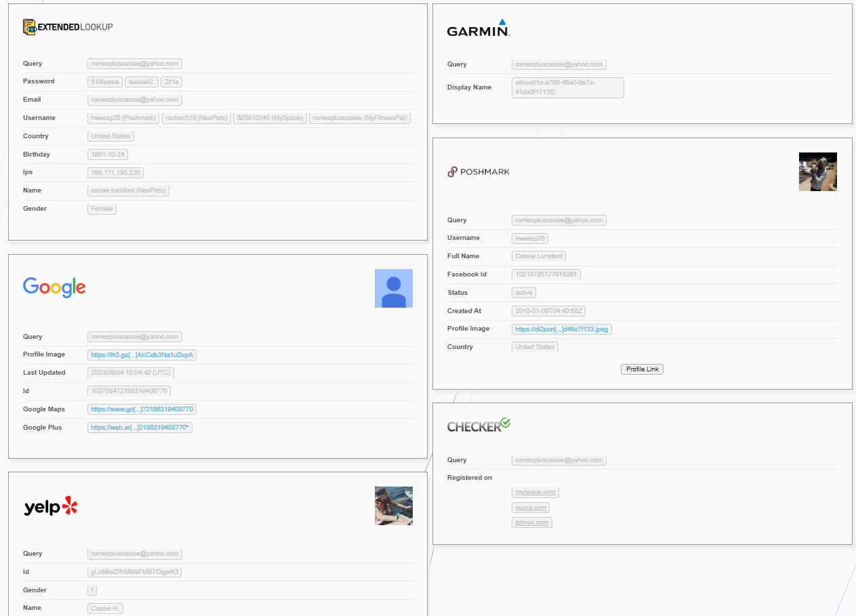Select username hweezy25 (Poshmark)
856x616 pixels.
tap(124, 118)
